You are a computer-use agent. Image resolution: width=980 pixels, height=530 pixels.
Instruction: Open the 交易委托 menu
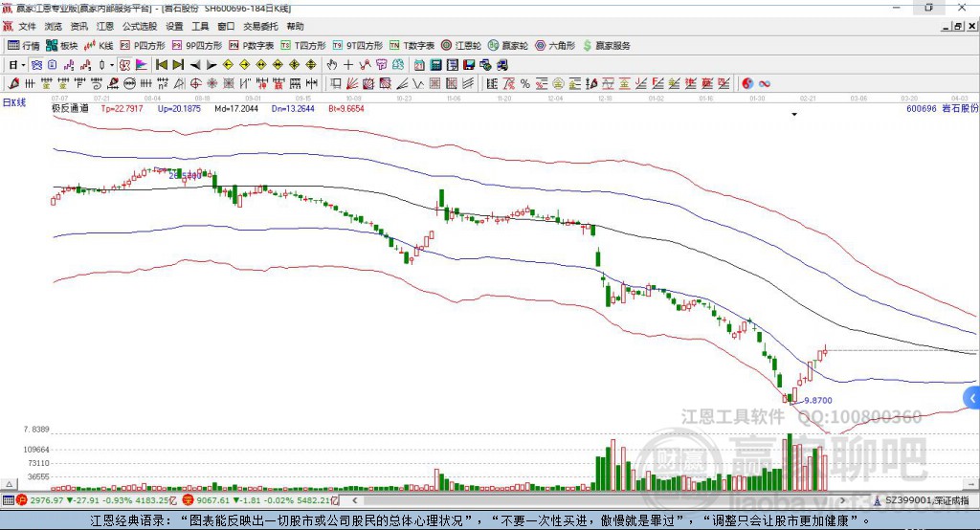[x=260, y=26]
